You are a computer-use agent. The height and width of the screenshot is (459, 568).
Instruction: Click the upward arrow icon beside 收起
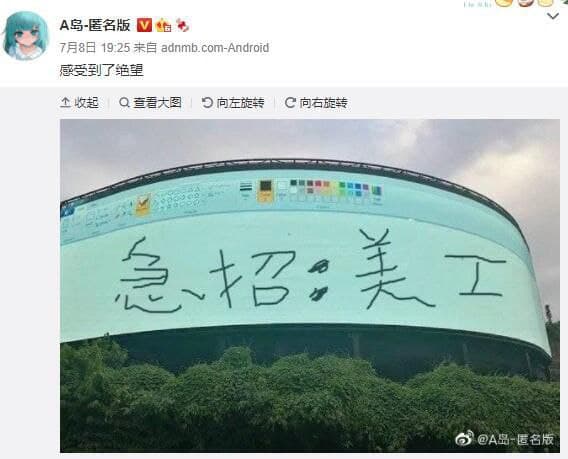[x=65, y=103]
